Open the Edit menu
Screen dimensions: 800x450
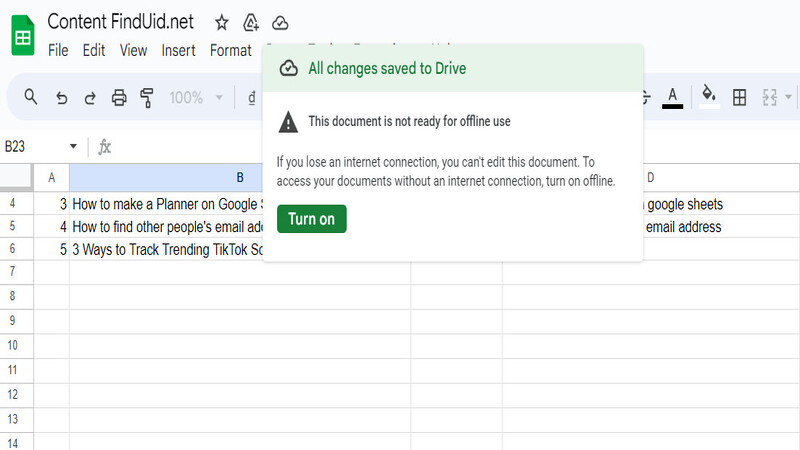click(94, 51)
